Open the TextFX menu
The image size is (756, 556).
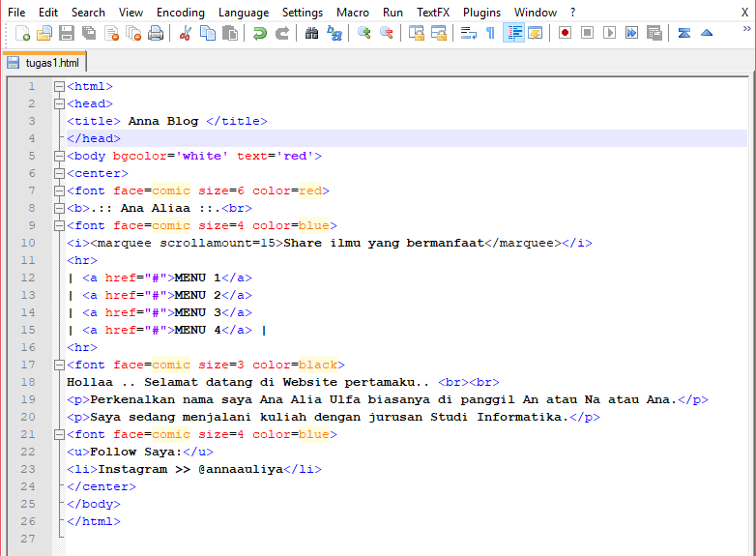433,12
